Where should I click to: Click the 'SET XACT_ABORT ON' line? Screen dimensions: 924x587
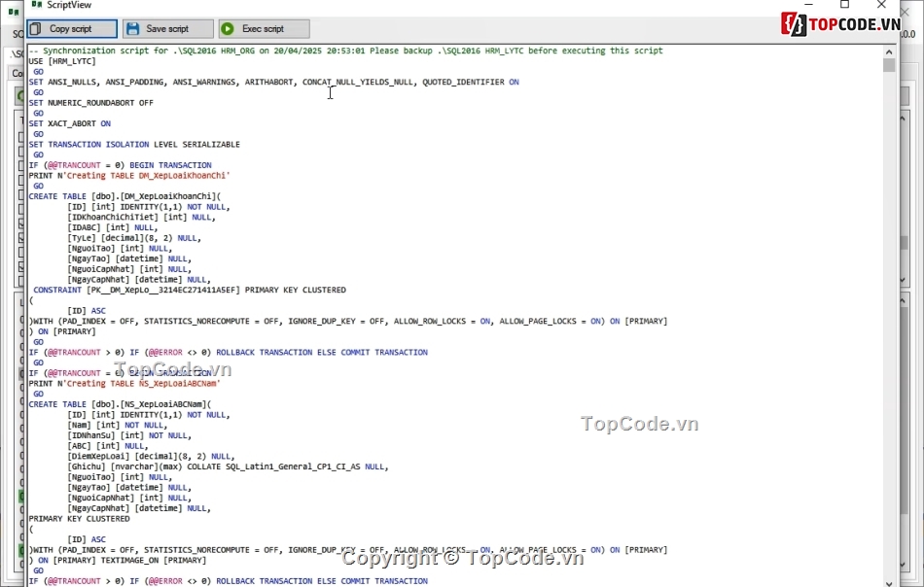point(69,123)
